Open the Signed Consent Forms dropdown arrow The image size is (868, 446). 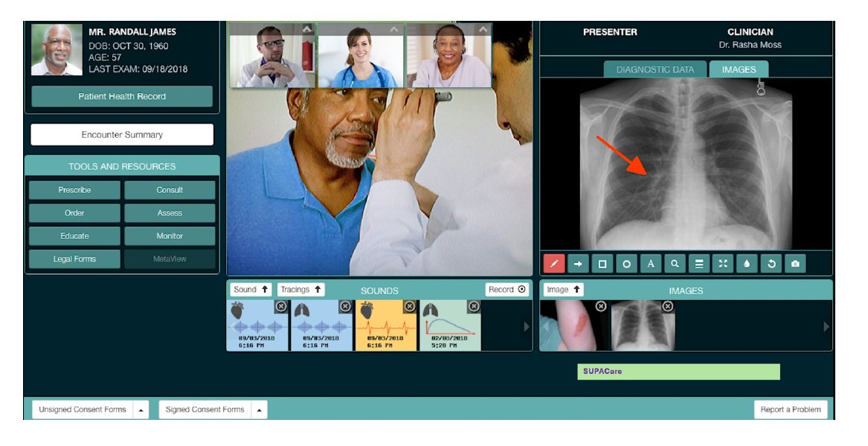pos(259,410)
